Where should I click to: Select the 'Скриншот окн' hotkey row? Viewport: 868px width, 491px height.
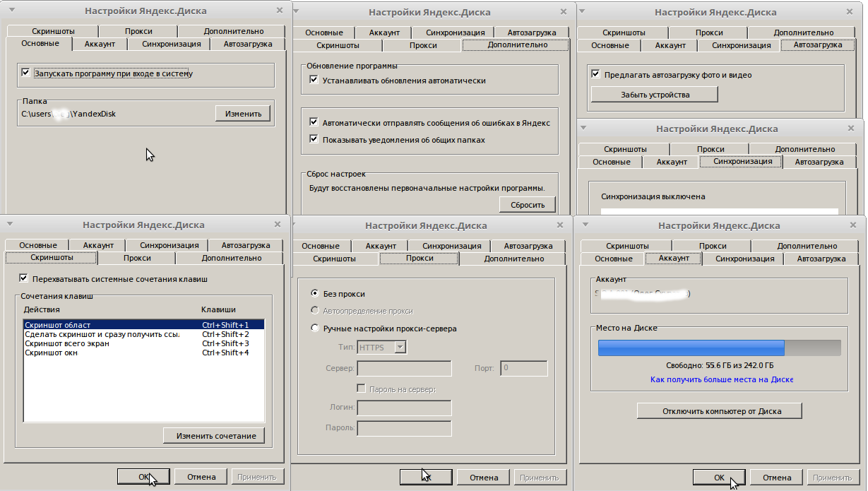point(143,353)
